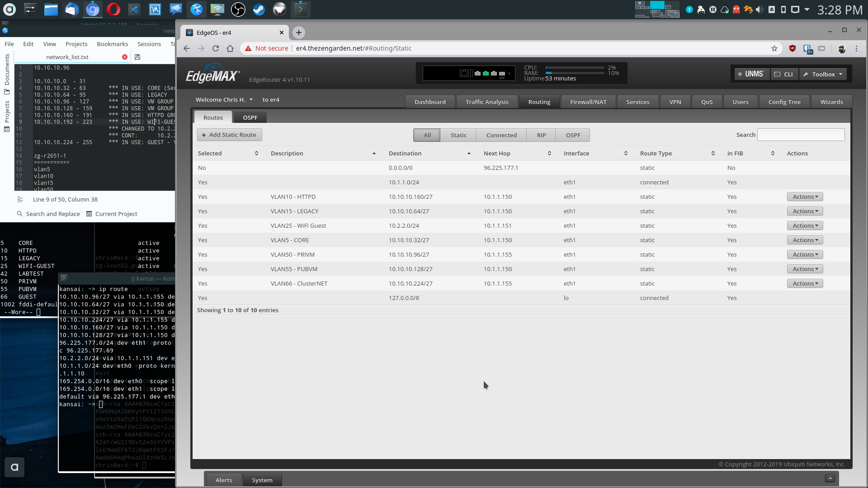The height and width of the screenshot is (488, 868).
Task: Sort table by Destination column
Action: [430, 153]
